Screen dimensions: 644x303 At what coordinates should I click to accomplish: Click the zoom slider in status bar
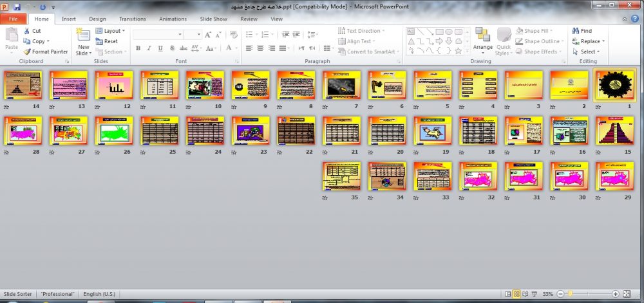pos(588,294)
